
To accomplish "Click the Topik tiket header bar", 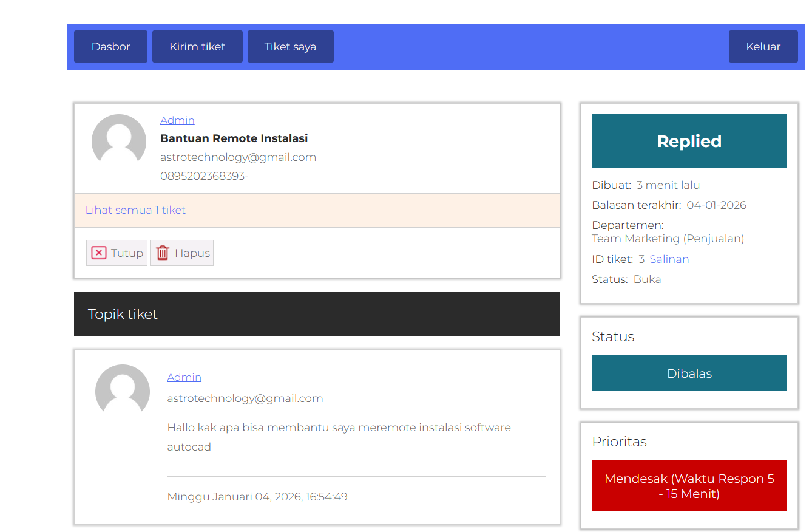I will coord(317,314).
